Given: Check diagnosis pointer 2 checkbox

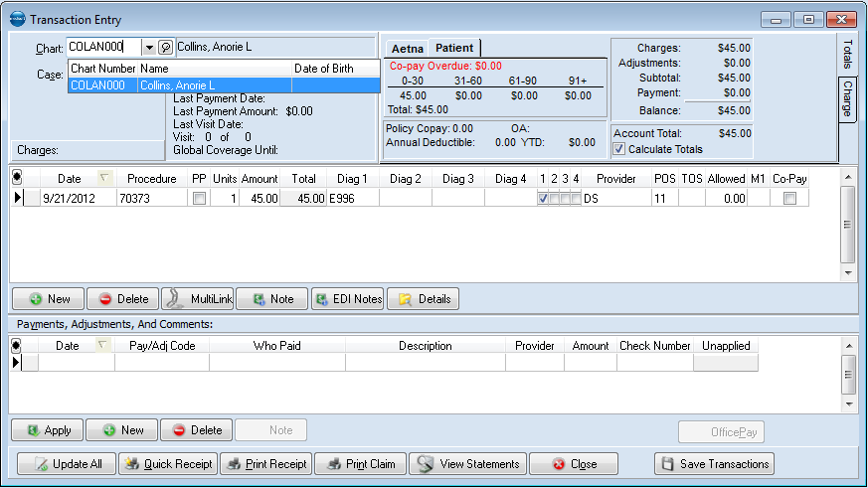Looking at the screenshot, I should pos(554,198).
